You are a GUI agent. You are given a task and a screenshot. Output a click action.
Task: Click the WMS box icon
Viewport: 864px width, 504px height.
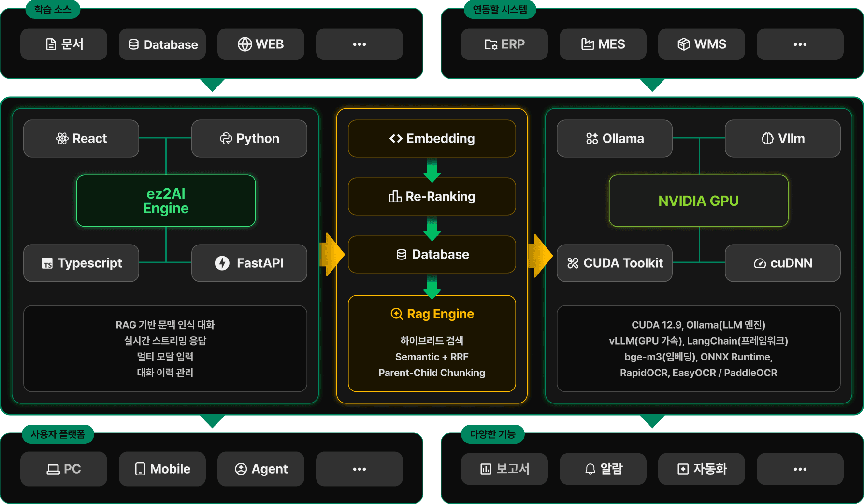tap(683, 44)
